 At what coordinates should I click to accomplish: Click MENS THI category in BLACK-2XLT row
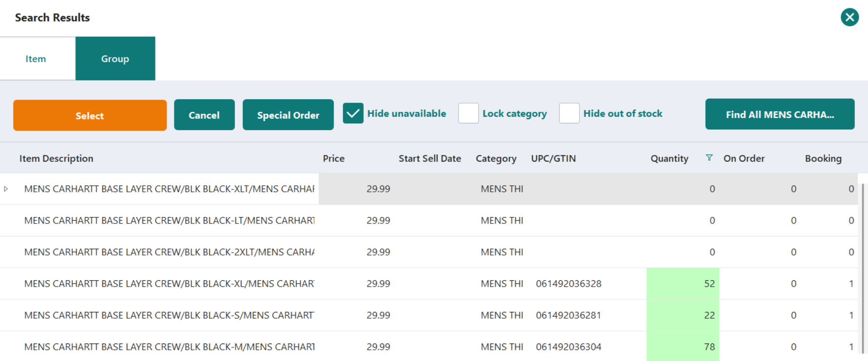click(502, 252)
